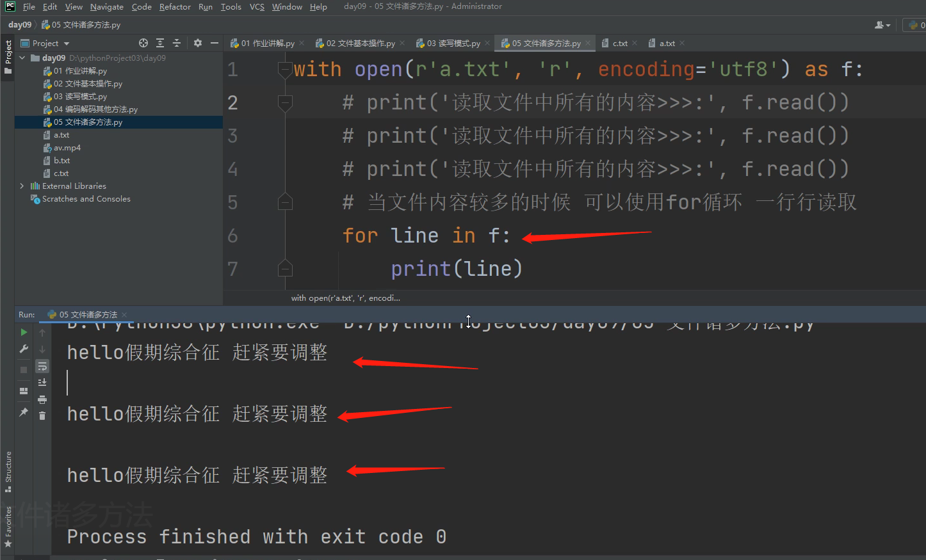Open the Tools menu
Image resolution: width=926 pixels, height=560 pixels.
[x=231, y=6]
